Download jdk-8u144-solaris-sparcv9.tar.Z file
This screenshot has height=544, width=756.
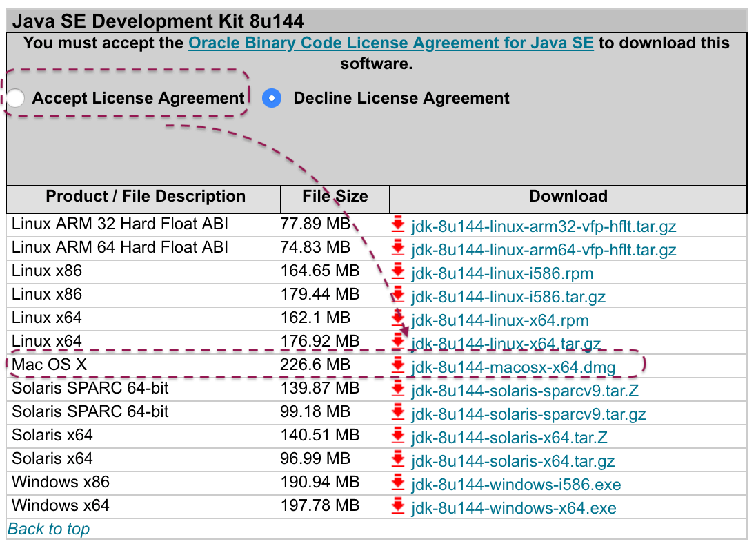pos(525,391)
